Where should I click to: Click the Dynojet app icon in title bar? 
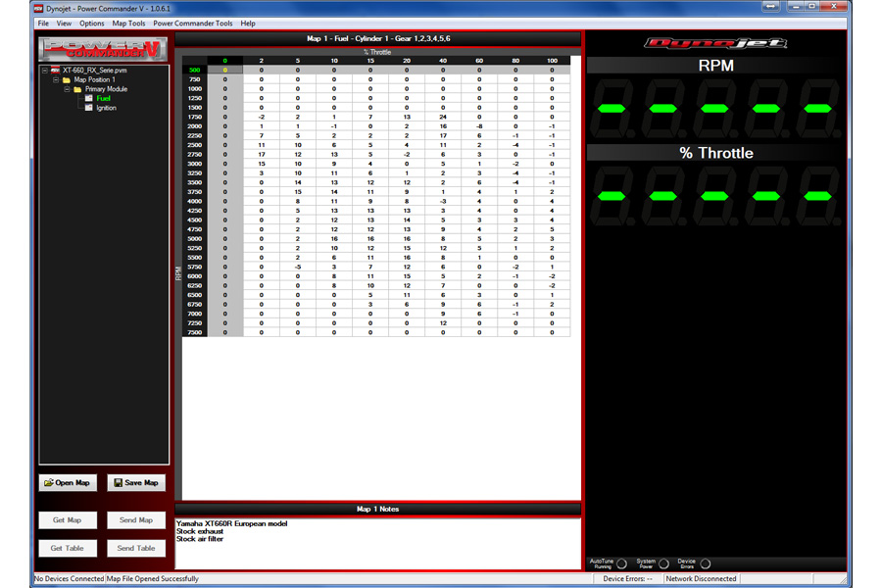coord(39,9)
